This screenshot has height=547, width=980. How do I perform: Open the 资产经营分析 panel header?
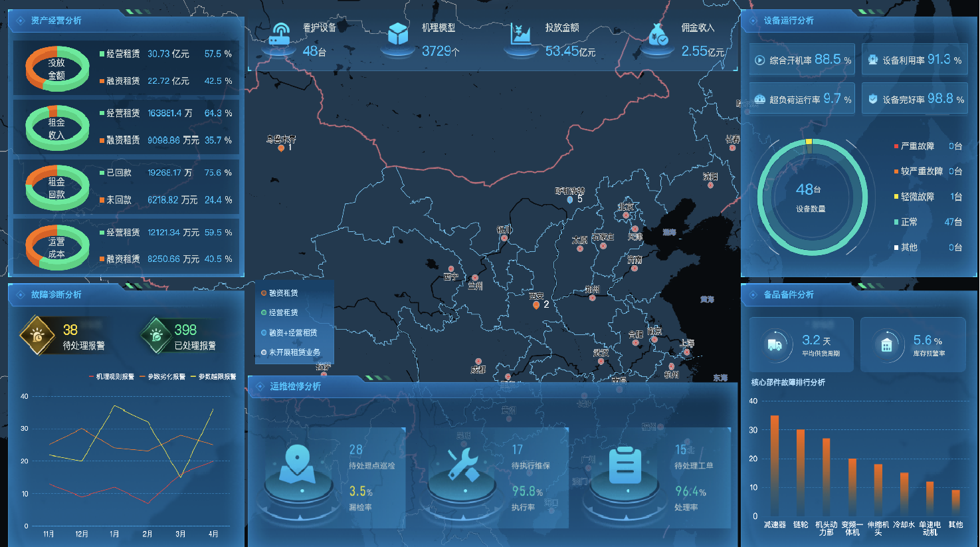tap(56, 21)
